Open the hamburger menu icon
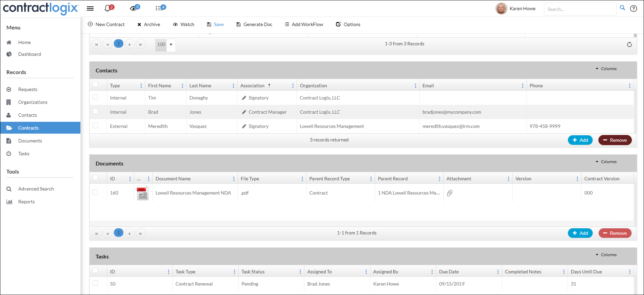The height and width of the screenshot is (295, 644). pos(90,8)
